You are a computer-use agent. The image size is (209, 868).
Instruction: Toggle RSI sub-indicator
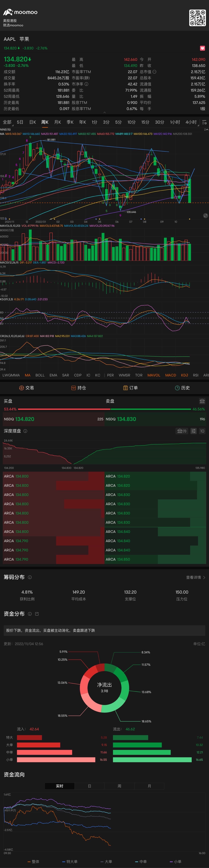(x=195, y=375)
